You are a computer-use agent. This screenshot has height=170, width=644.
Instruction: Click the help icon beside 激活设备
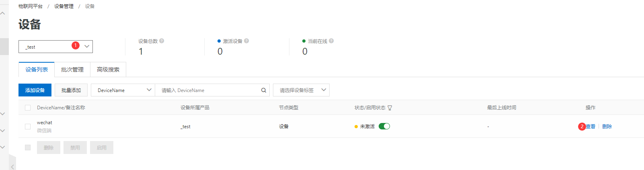point(246,41)
